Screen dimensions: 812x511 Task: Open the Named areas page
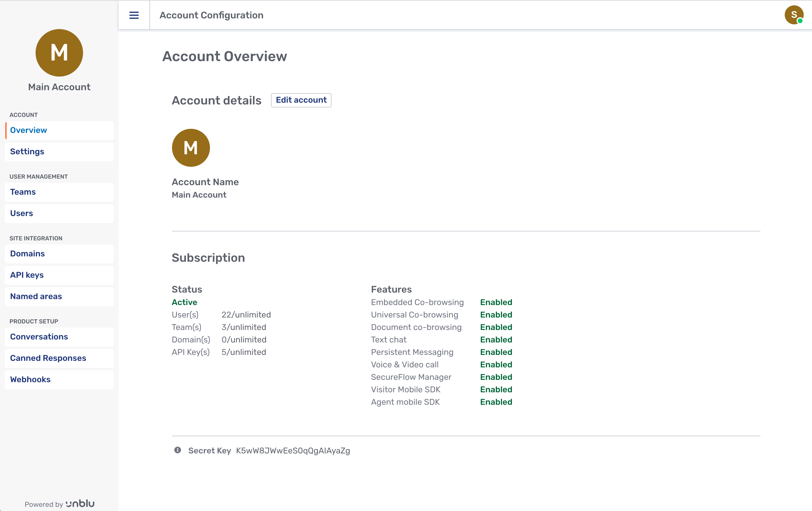pyautogui.click(x=36, y=296)
